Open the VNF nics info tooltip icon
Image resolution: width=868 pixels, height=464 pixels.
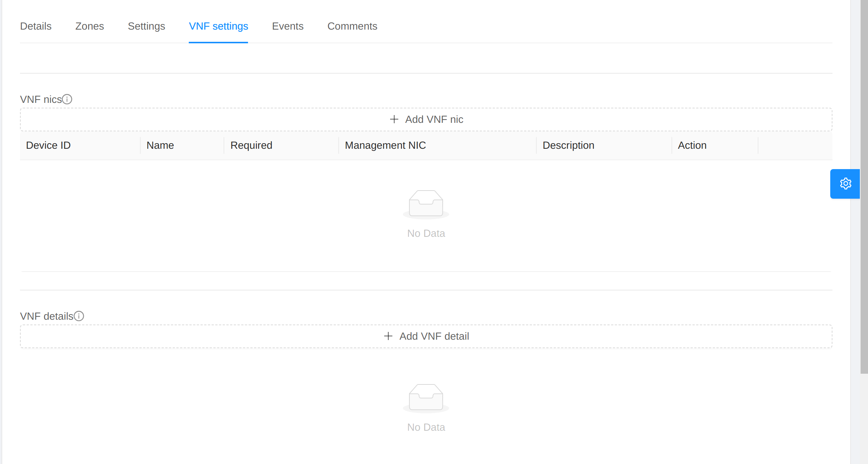point(67,99)
